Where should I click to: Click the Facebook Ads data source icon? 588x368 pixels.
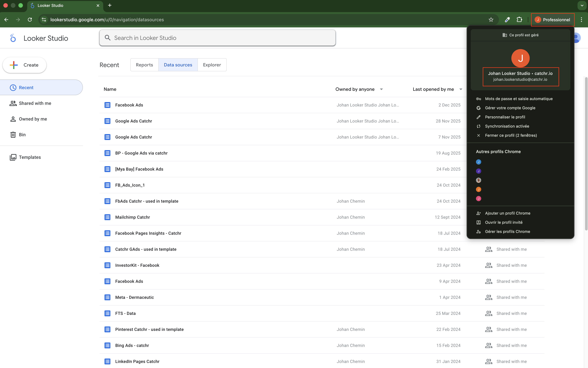click(x=107, y=105)
